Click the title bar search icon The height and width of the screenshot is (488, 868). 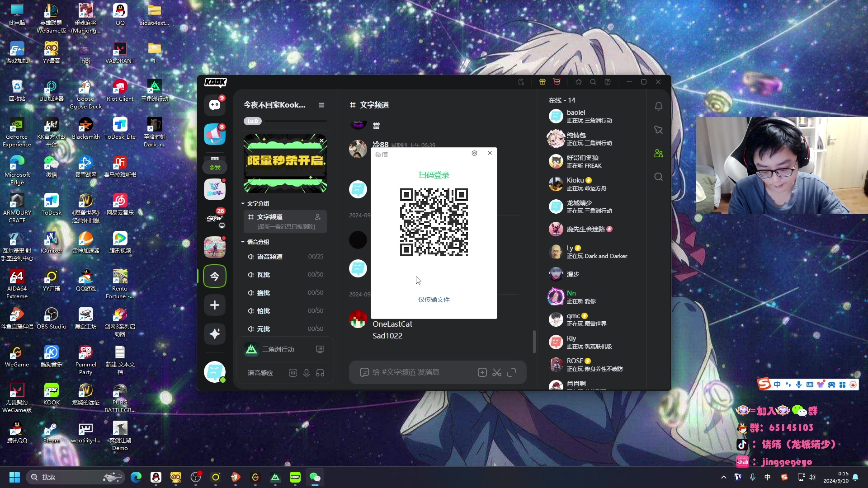(x=593, y=82)
